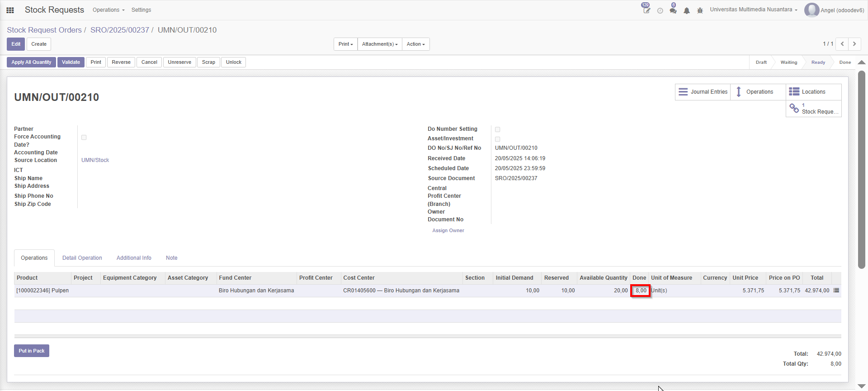The image size is (868, 391).
Task: Open Operations stat button with arrows
Action: [x=758, y=92]
